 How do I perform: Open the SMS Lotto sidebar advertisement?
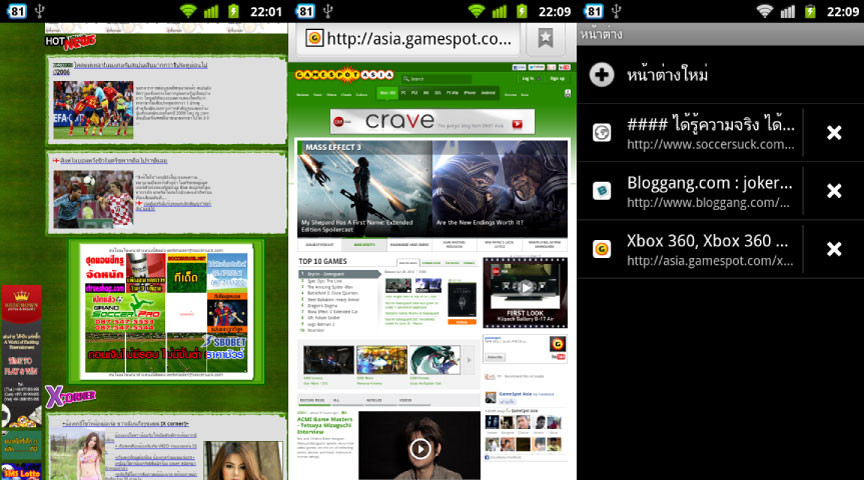(x=21, y=472)
